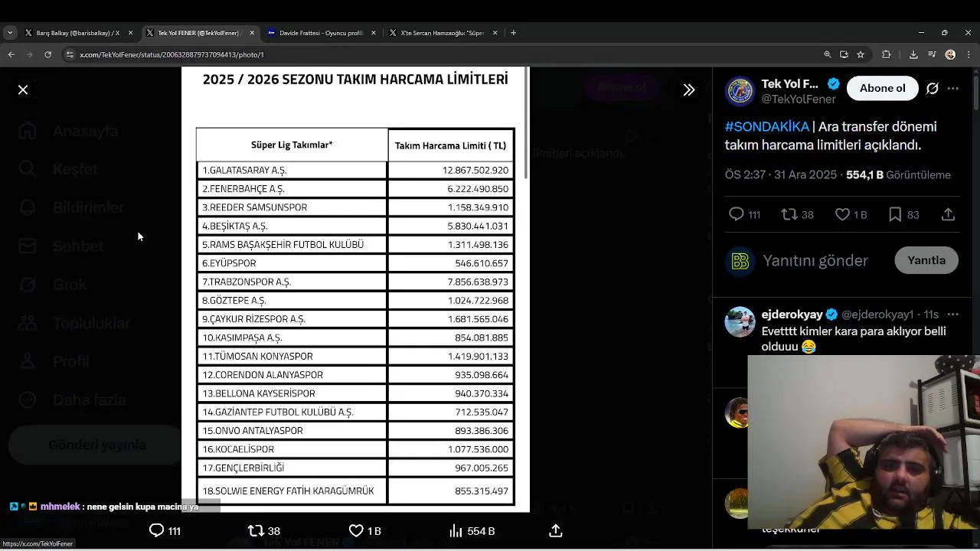Click the tweet timestamp ÖS 2:37 · 31 Ara 2025

[x=781, y=174]
